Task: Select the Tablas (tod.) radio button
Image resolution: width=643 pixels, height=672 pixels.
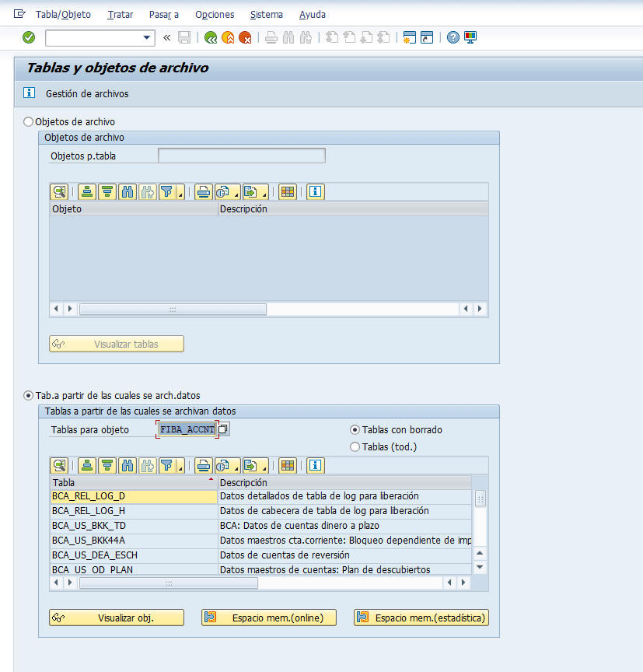Action: 355,446
